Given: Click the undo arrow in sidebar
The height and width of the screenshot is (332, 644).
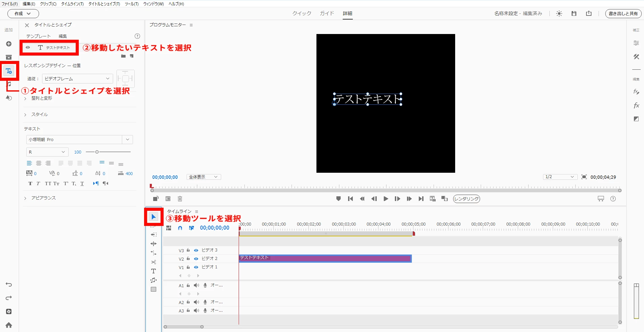Looking at the screenshot, I should [9, 285].
